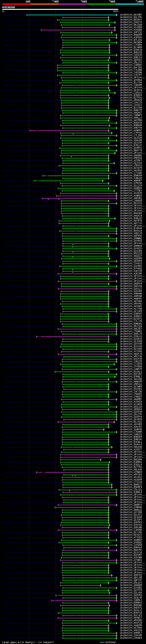Select the query name AV630288
146x644 pixels.
8,8
